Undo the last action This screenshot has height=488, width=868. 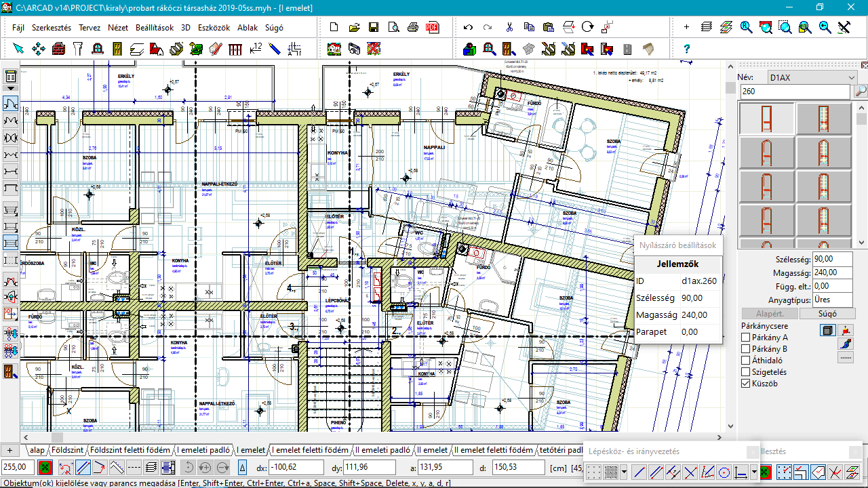click(469, 28)
